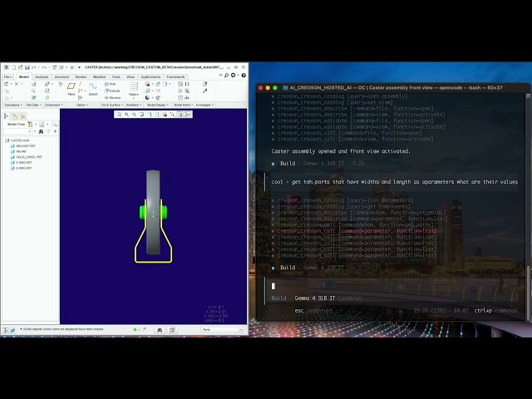Open Creo Help question mark icon
The width and height of the screenshot is (532, 399).
pos(244,76)
